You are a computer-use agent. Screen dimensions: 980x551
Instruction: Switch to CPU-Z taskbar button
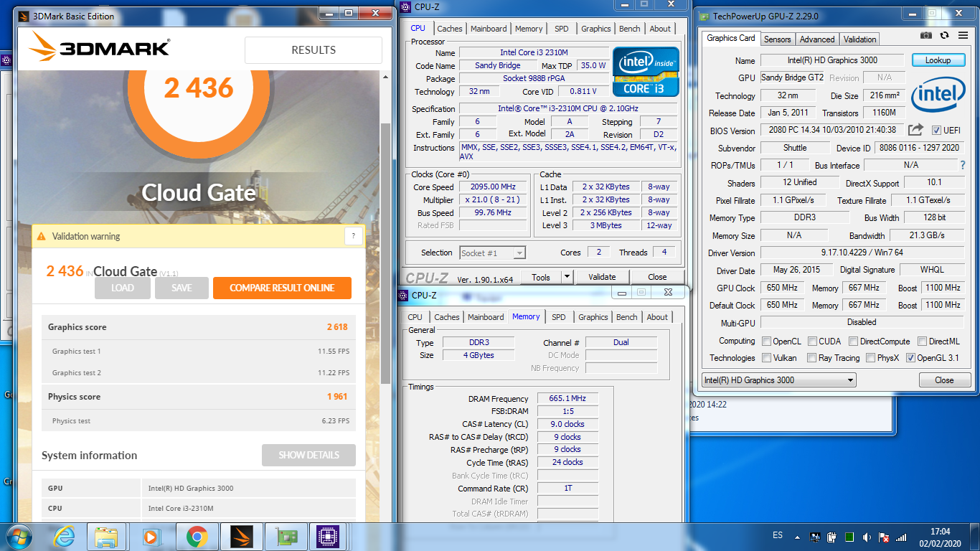point(329,537)
